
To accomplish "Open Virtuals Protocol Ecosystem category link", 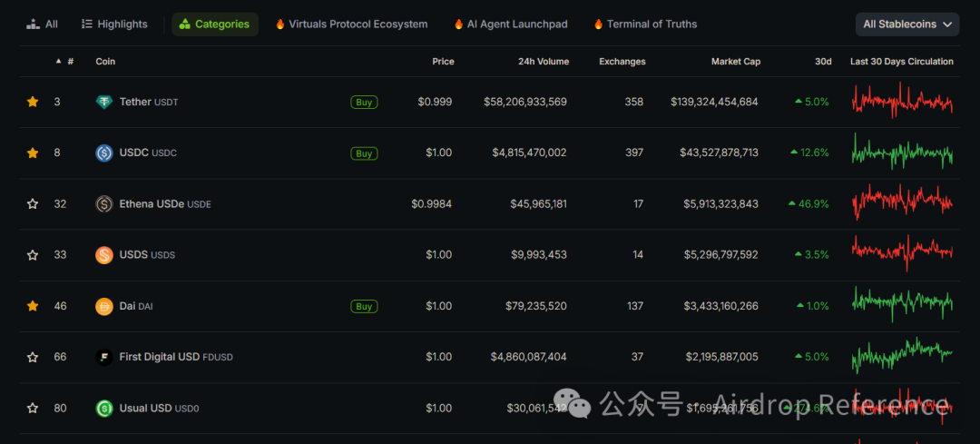I will (x=351, y=25).
